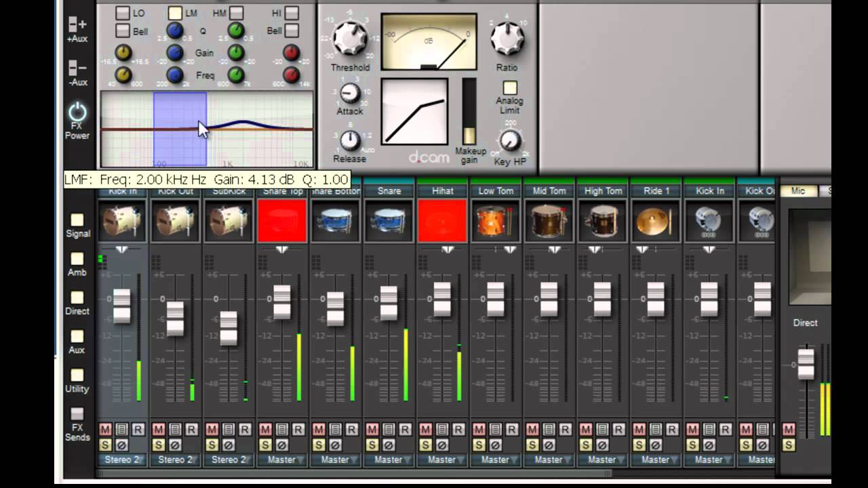
Task: Disable the LM EQ band
Action: (x=175, y=13)
